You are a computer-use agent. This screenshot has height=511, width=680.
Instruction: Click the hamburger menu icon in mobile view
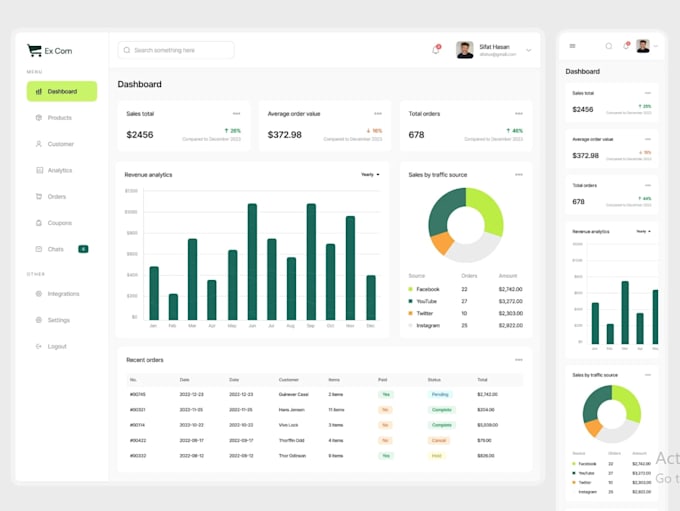[572, 46]
